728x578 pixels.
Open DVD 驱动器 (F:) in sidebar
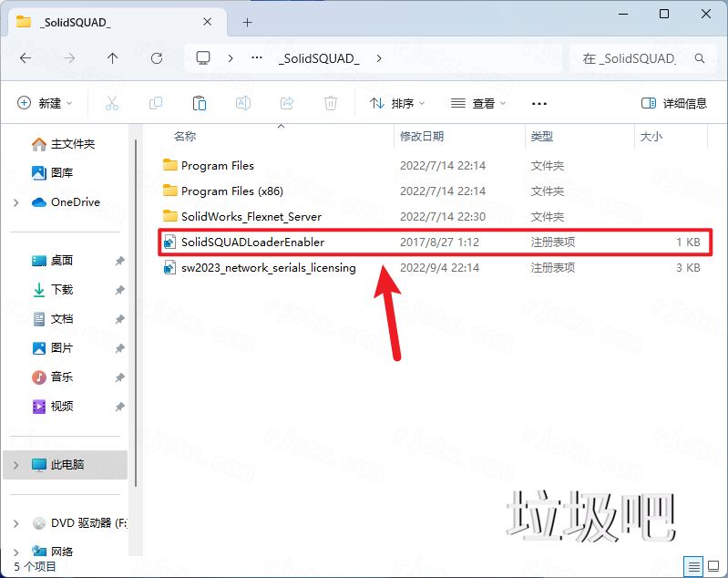[x=79, y=523]
